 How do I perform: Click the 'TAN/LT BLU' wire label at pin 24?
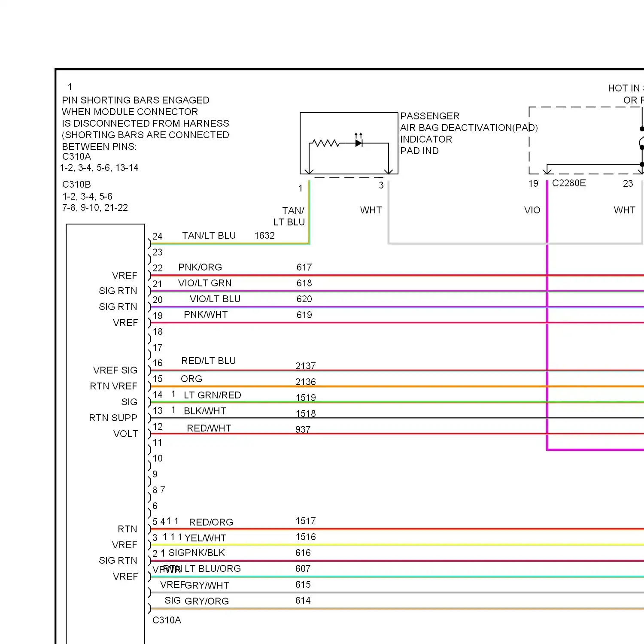click(209, 236)
